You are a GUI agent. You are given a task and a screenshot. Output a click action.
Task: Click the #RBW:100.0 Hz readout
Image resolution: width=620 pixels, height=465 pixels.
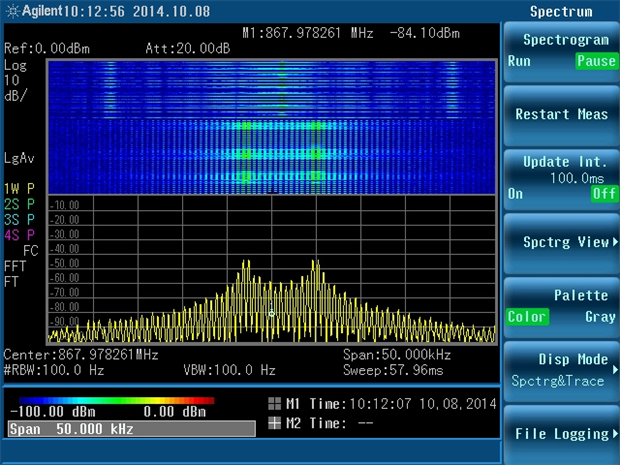click(54, 370)
